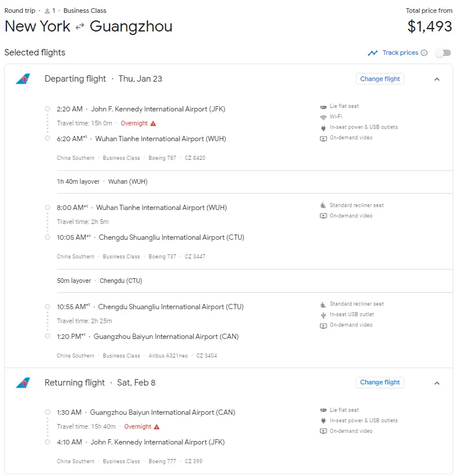
Task: Click the Lie flat seat icon, first leg
Action: tap(323, 107)
